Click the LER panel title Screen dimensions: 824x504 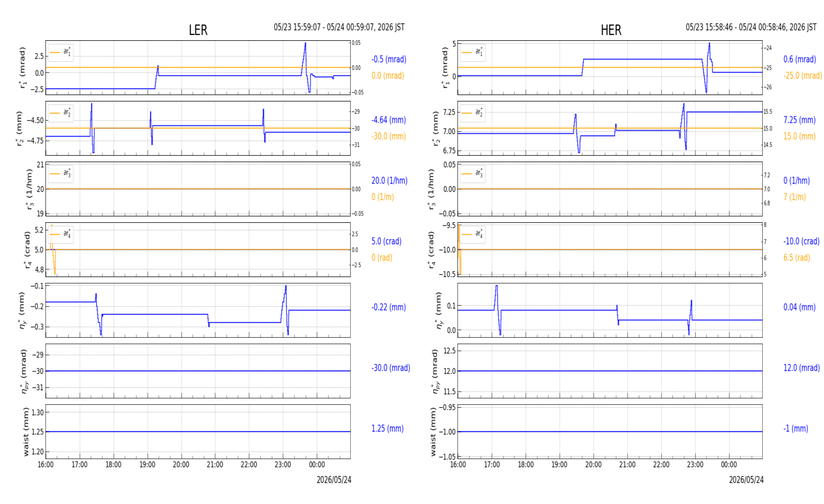pyautogui.click(x=198, y=30)
